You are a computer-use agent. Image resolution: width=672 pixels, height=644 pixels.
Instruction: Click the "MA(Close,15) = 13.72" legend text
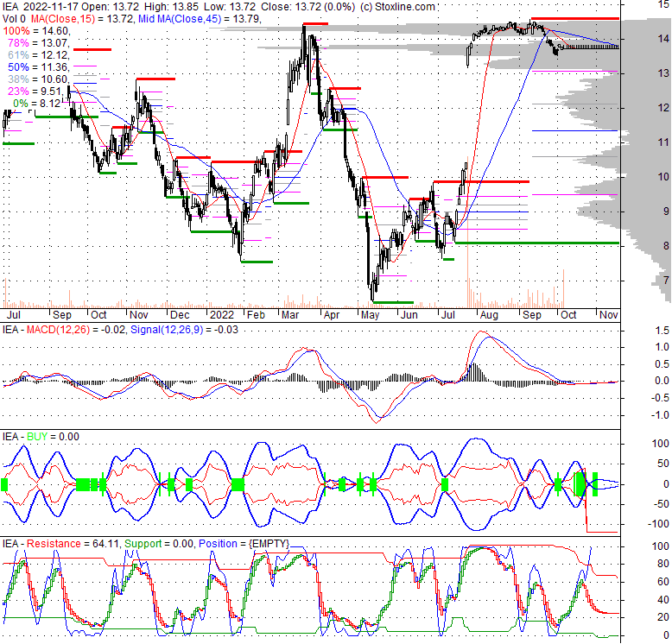pyautogui.click(x=83, y=19)
